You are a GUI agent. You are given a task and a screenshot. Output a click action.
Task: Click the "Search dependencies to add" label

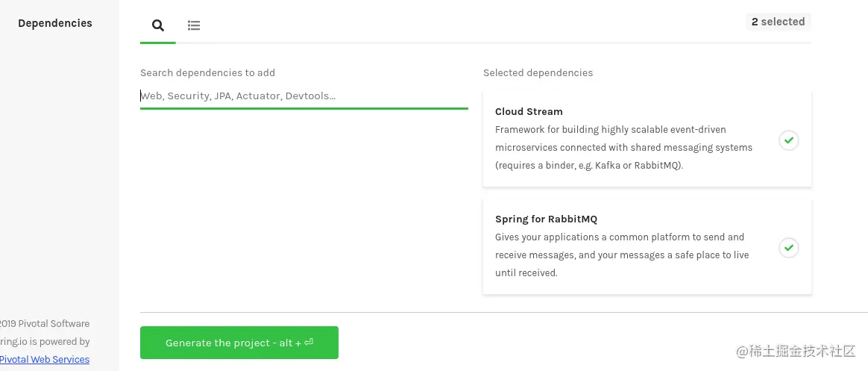pos(207,72)
